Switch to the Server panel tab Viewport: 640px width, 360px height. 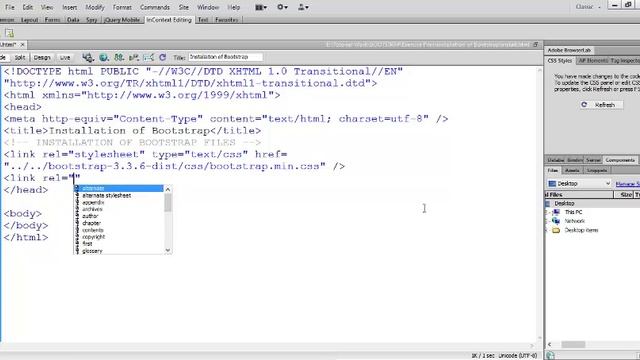593,160
